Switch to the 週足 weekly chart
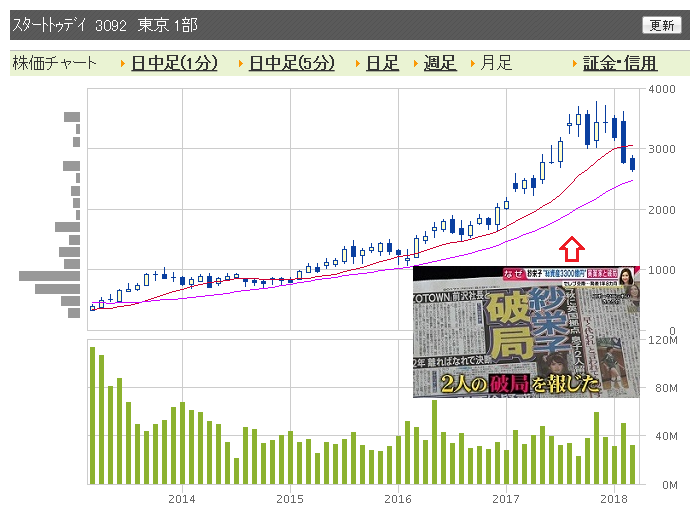Screen dimensions: 699x521 [440, 63]
